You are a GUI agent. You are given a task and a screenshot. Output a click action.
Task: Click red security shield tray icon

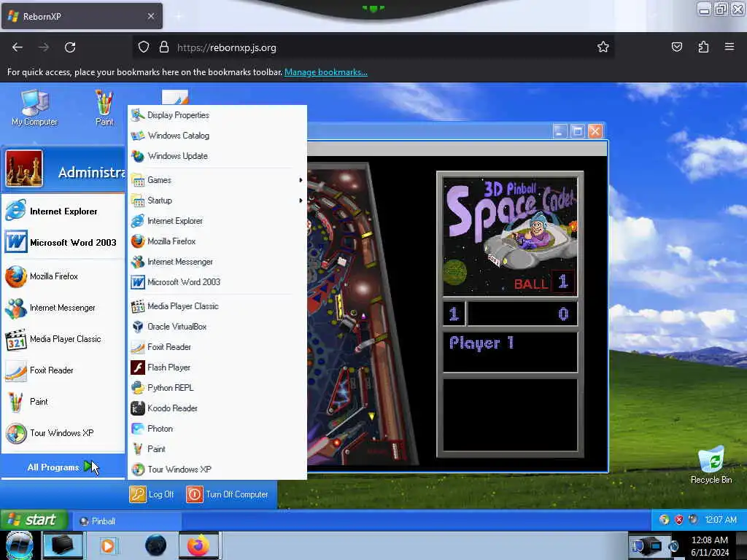point(679,520)
